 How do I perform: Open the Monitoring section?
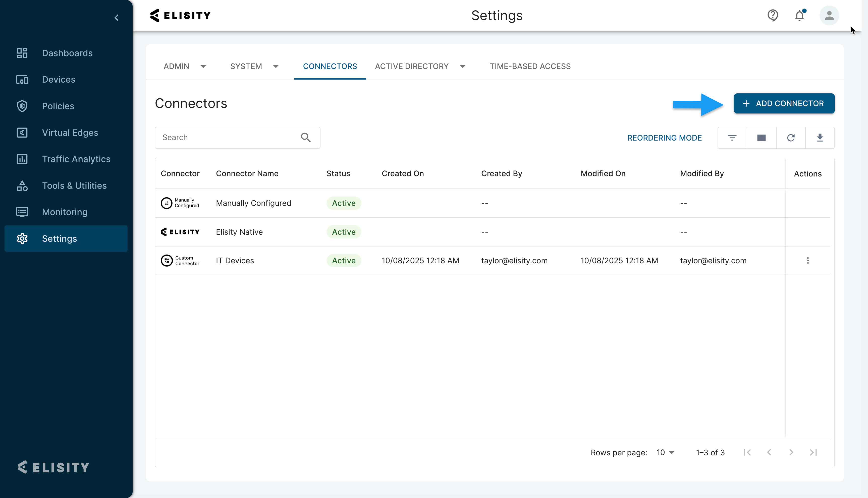coord(65,212)
